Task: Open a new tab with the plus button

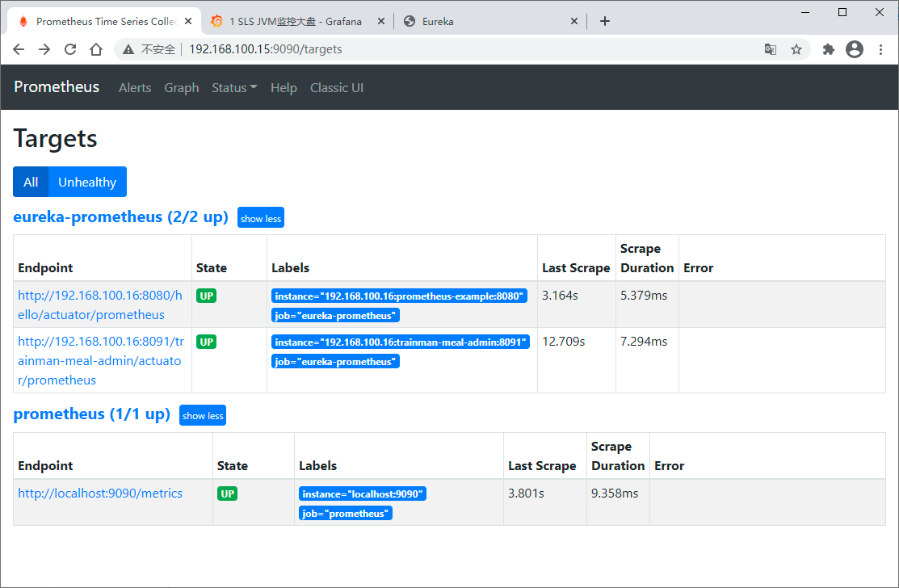Action: pyautogui.click(x=604, y=21)
